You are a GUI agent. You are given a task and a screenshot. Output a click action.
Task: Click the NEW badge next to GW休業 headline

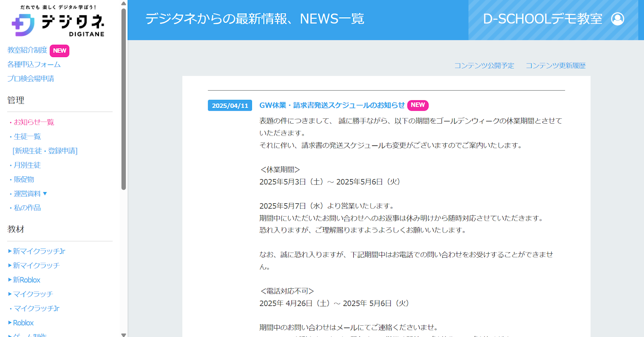(417, 105)
